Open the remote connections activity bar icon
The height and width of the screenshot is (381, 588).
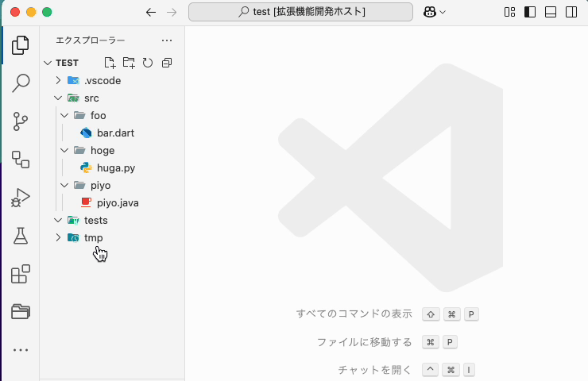click(20, 160)
